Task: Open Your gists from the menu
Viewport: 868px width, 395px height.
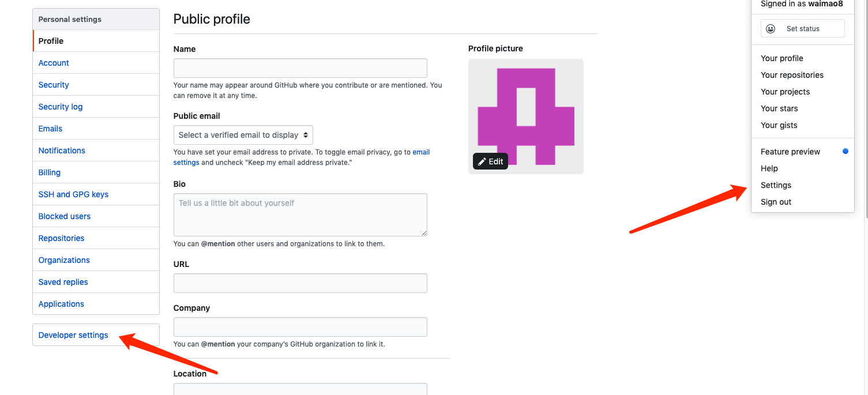Action: (x=779, y=125)
